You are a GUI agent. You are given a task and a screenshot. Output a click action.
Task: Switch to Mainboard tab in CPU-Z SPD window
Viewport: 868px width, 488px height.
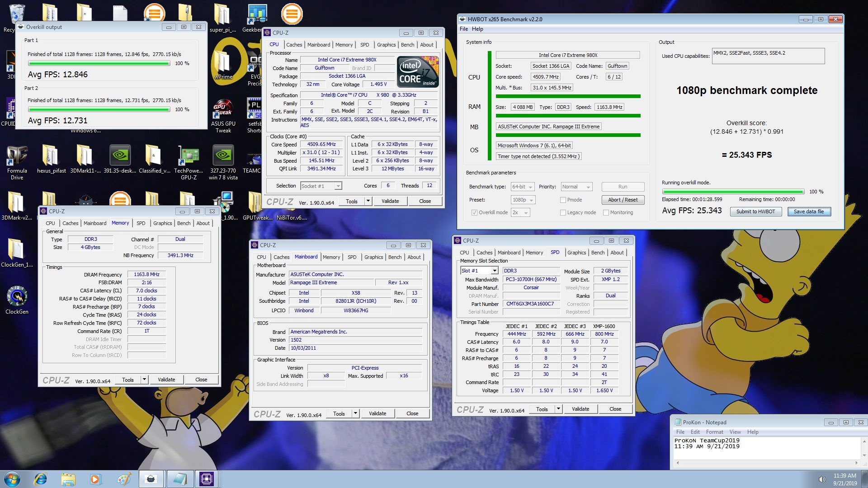pos(509,253)
